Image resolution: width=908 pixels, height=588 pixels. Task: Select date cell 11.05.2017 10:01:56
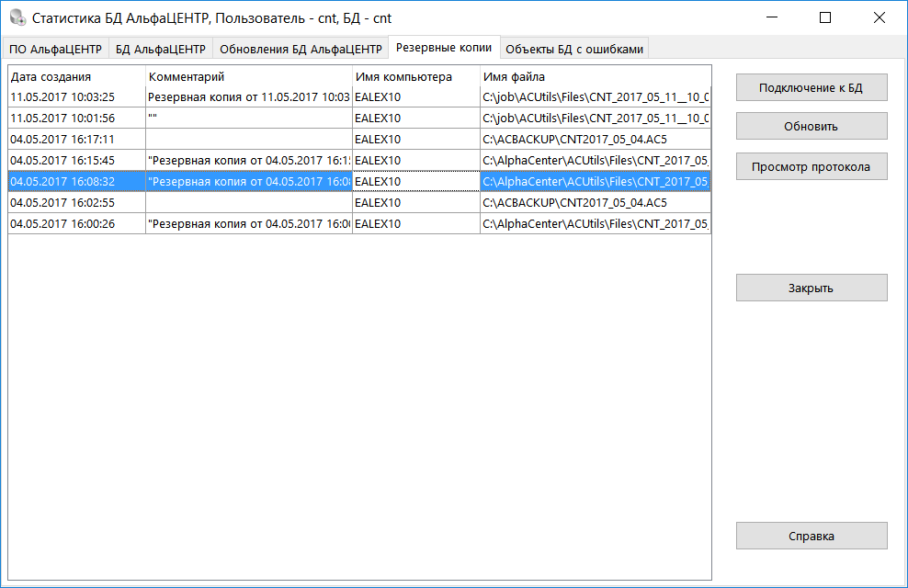[x=76, y=119]
